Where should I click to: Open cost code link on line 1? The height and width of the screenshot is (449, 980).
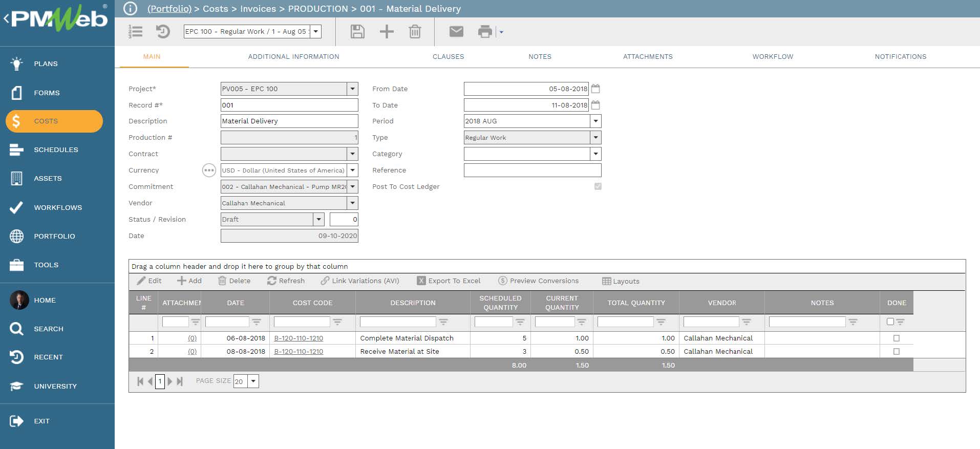[x=299, y=338]
